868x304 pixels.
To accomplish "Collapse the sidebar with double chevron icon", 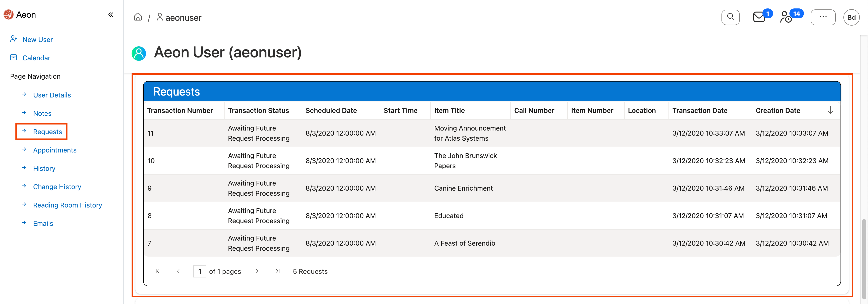I will click(x=111, y=14).
